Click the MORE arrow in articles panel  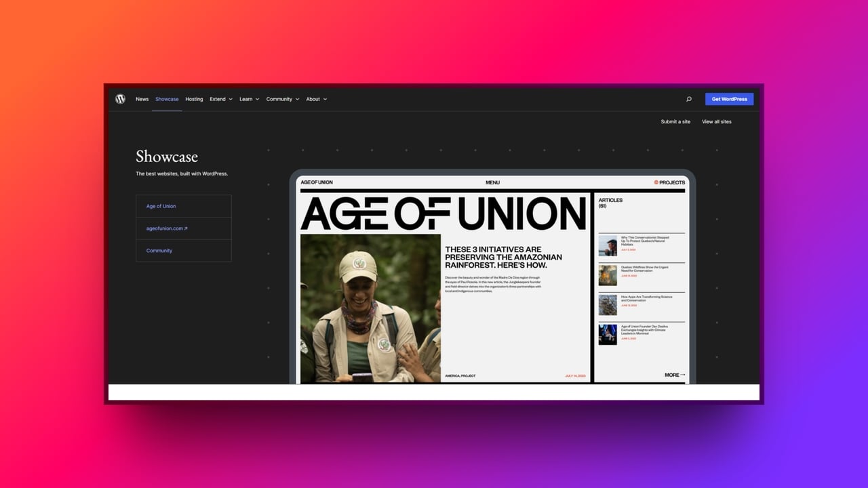(675, 375)
